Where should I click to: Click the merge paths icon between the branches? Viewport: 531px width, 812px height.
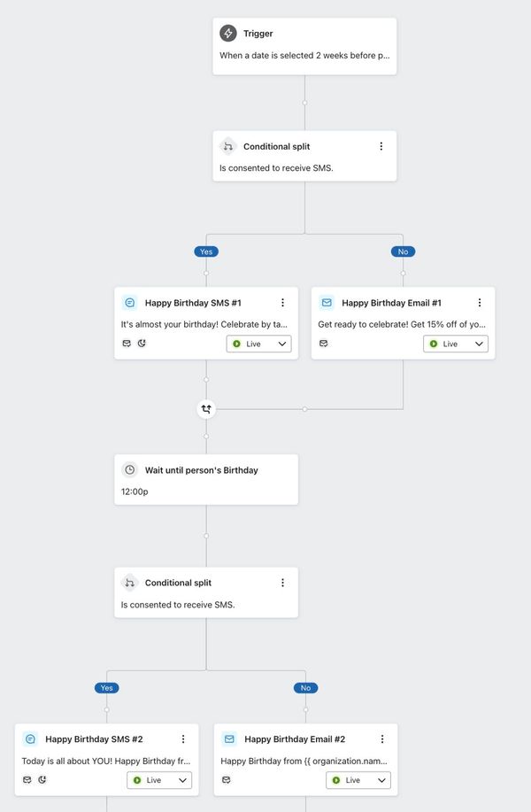coord(206,409)
